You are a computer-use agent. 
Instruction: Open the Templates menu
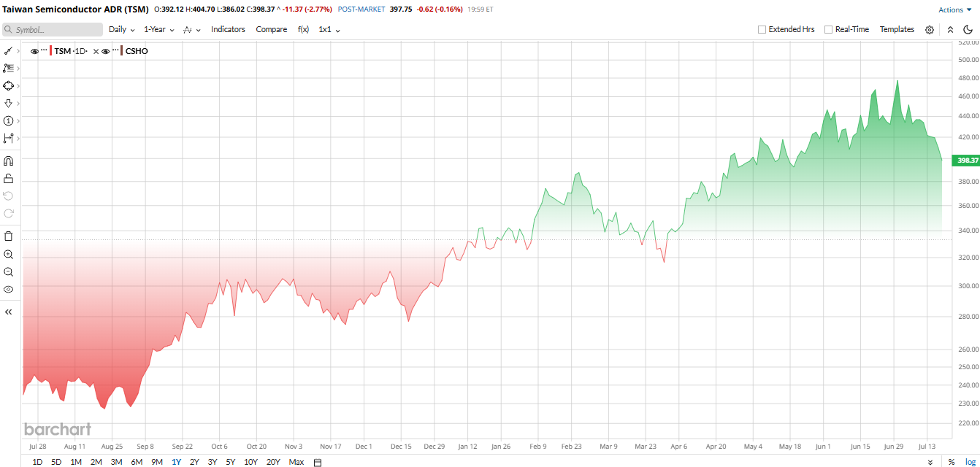(x=897, y=29)
